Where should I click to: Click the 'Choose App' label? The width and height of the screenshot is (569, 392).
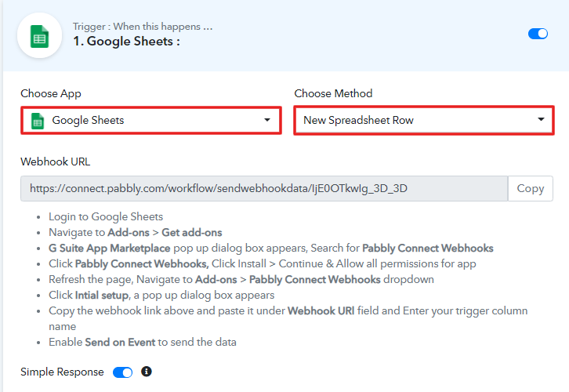click(51, 93)
